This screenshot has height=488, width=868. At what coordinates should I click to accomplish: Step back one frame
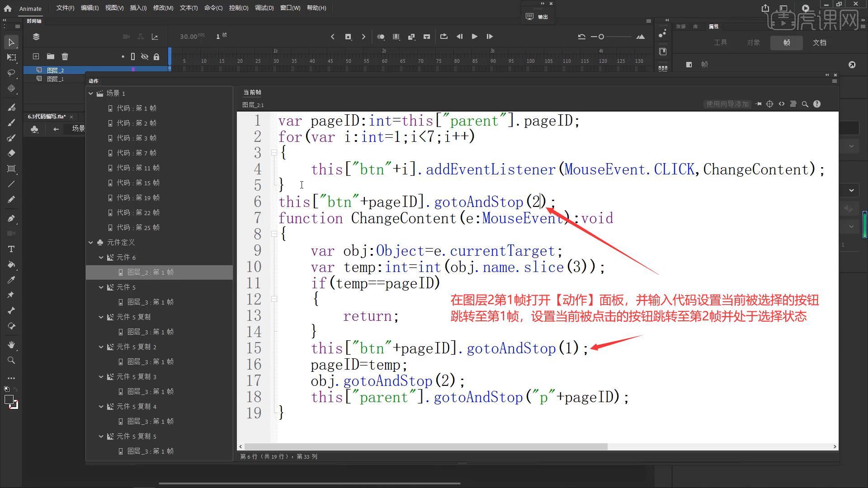(x=459, y=37)
